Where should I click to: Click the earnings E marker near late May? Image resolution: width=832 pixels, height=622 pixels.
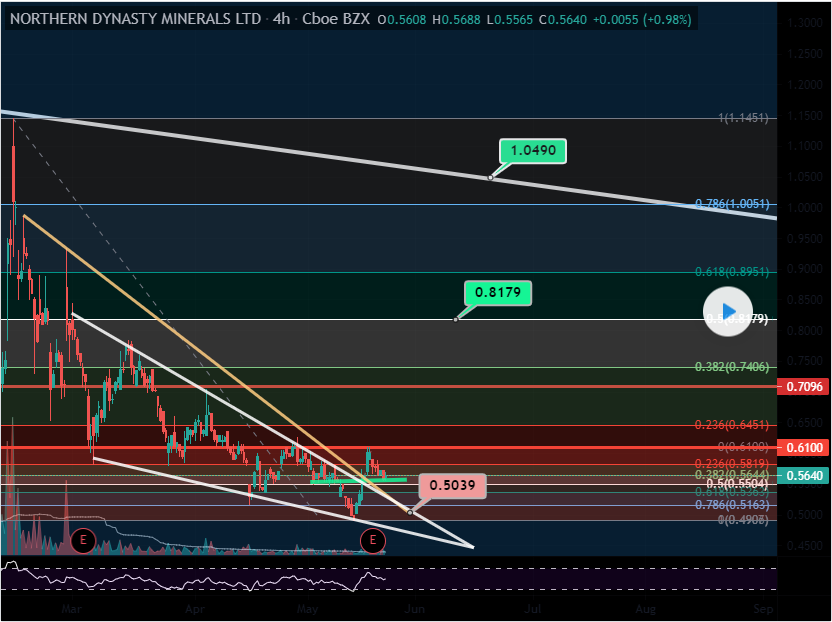tap(372, 541)
